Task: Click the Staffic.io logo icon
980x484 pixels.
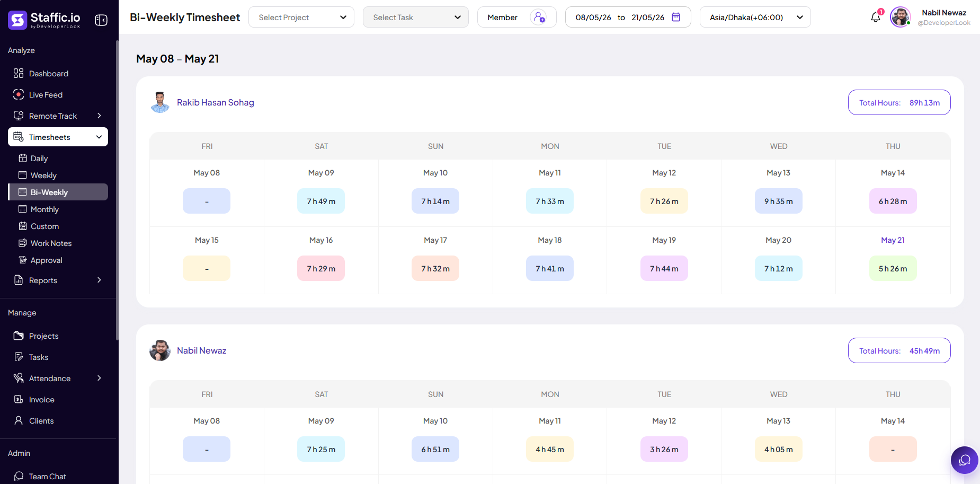Action: click(17, 20)
